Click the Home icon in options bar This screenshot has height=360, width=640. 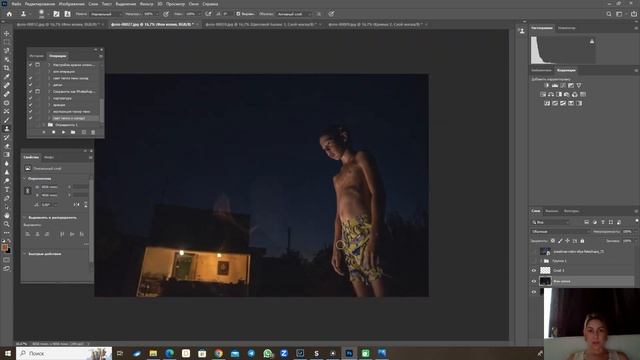coord(9,14)
